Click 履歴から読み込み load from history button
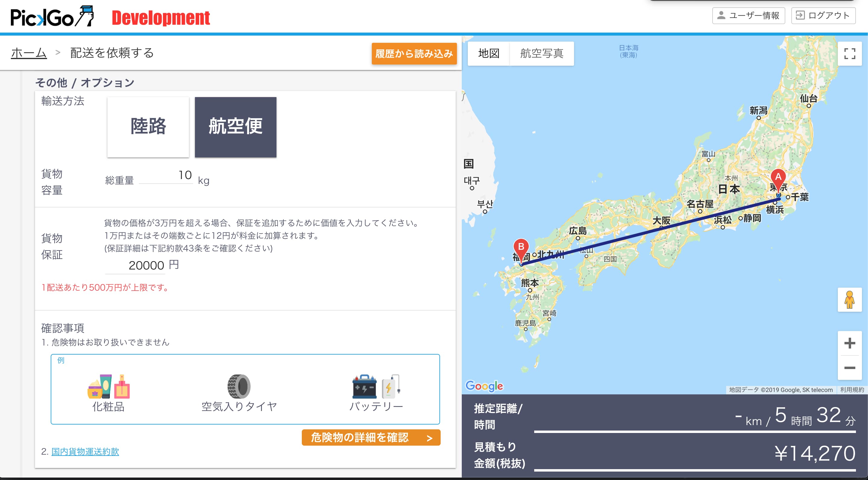This screenshot has width=868, height=480. pyautogui.click(x=414, y=54)
